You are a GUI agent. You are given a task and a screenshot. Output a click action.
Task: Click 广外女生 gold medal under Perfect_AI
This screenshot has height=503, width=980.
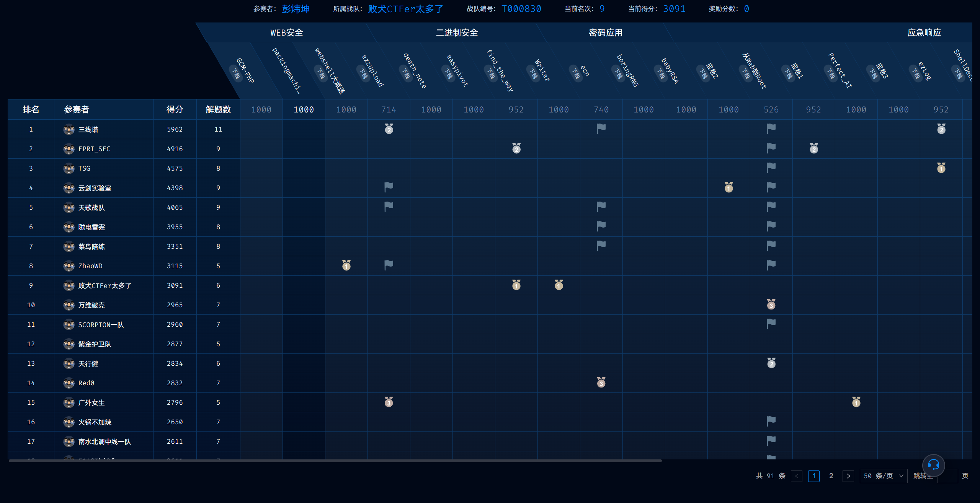(x=856, y=402)
